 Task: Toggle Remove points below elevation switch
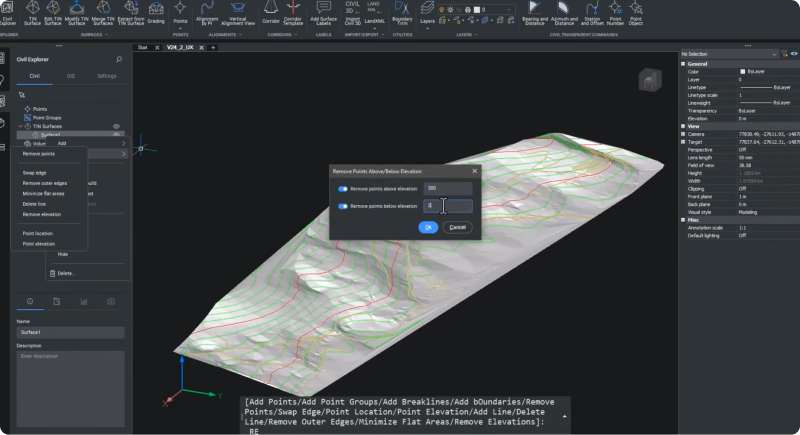[x=343, y=206]
